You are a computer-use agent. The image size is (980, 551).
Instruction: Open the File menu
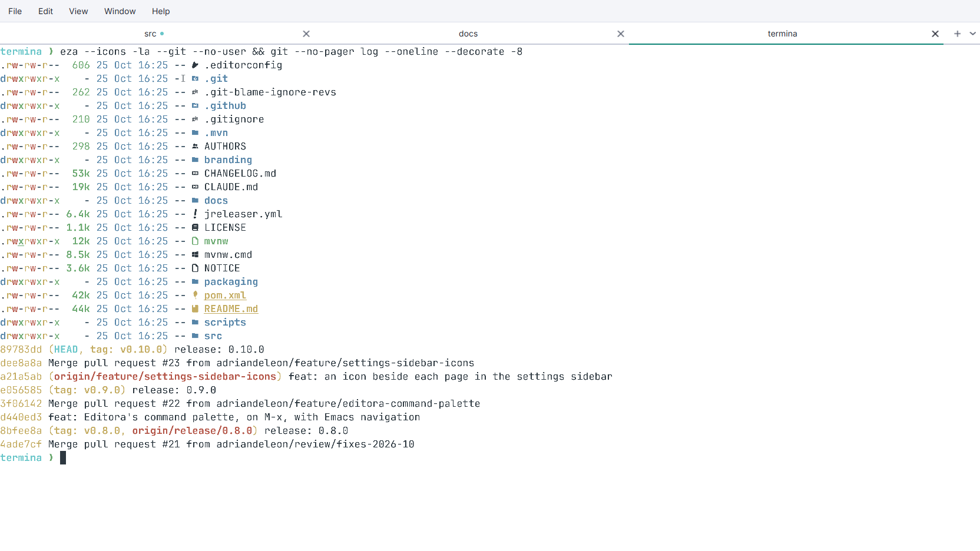pyautogui.click(x=15, y=11)
